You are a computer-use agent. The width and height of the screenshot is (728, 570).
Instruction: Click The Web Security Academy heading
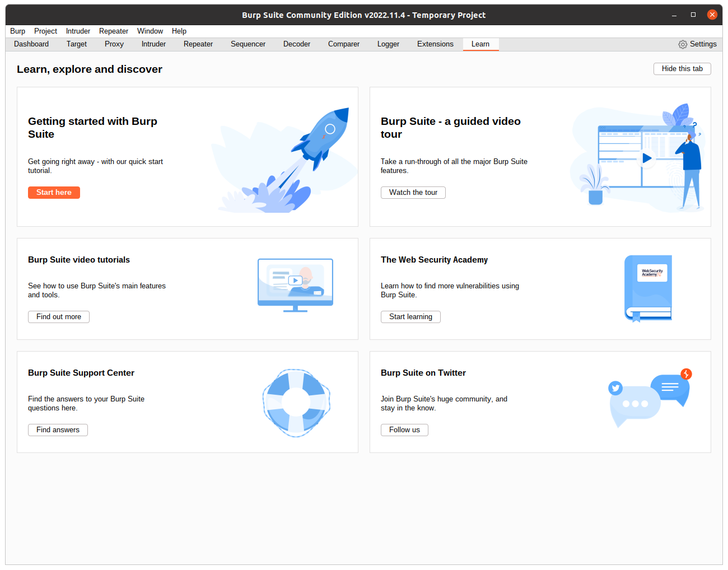[x=434, y=260]
